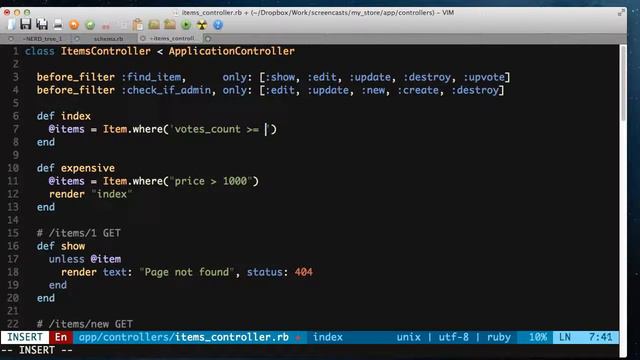Viewport: 640px width, 360px height.
Task: Click 'unless @item' on line 17
Action: coord(85,259)
